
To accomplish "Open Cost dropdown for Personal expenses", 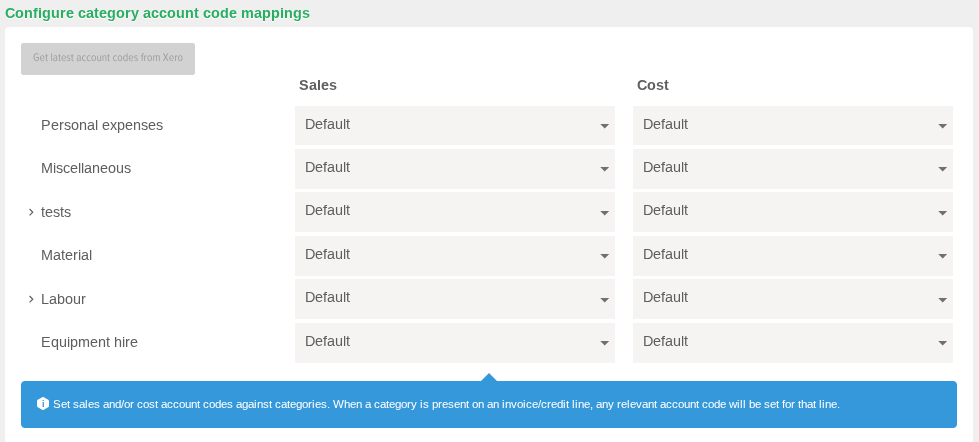I will [792, 125].
